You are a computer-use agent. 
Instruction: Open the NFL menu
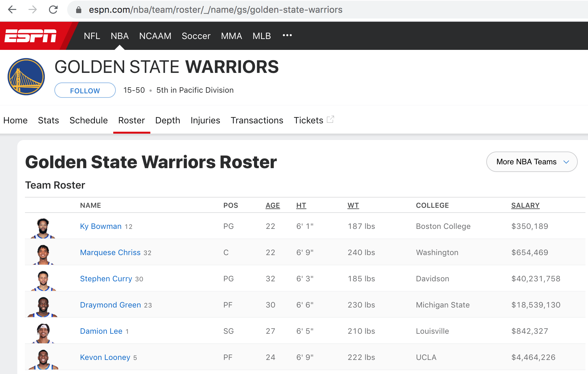[x=92, y=36]
